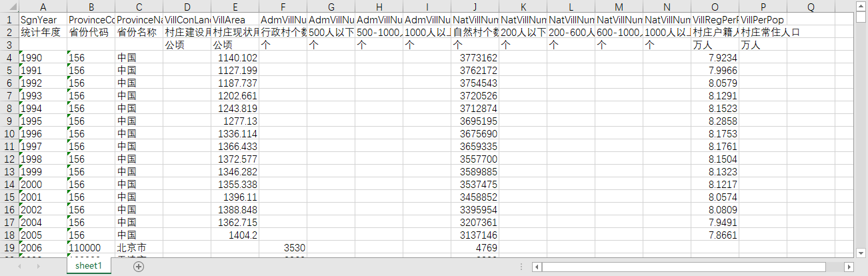The width and height of the screenshot is (868, 276).
Task: Select row 18 header
Action: tap(9, 235)
